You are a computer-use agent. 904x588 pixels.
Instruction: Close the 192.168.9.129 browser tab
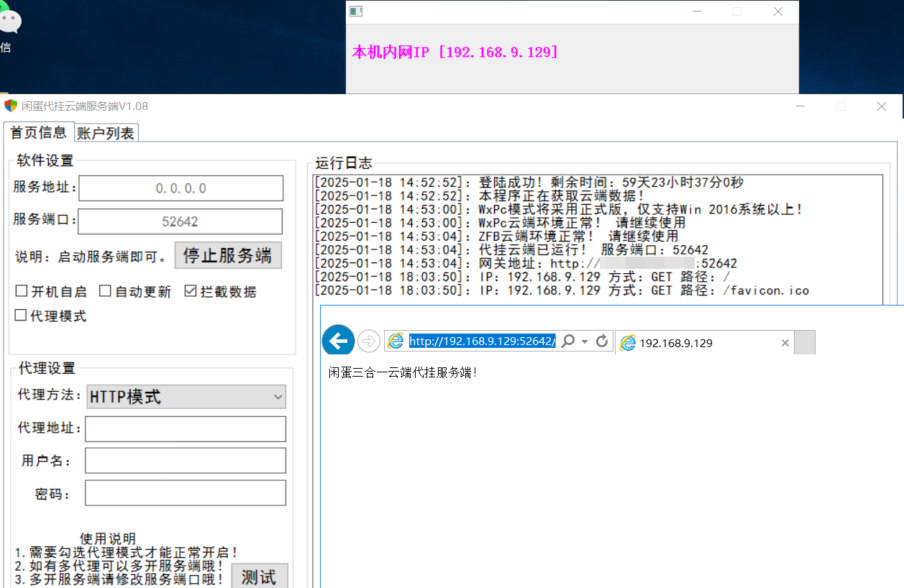pyautogui.click(x=785, y=343)
